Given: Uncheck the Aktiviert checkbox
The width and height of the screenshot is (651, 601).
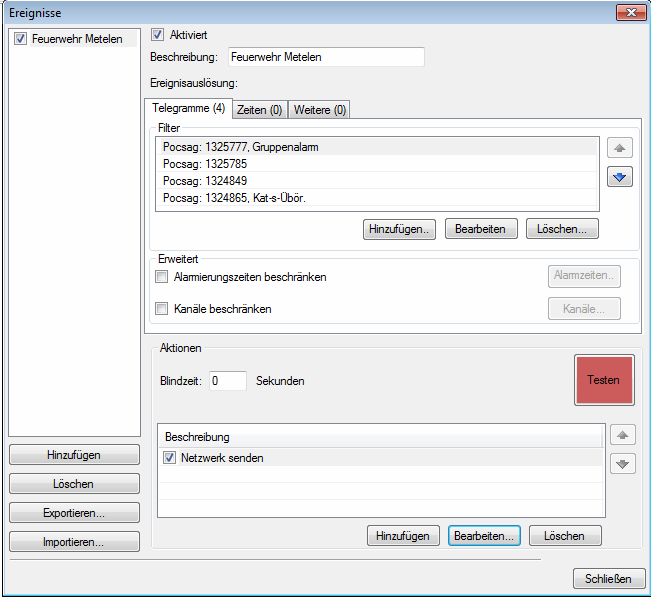Looking at the screenshot, I should 157,35.
